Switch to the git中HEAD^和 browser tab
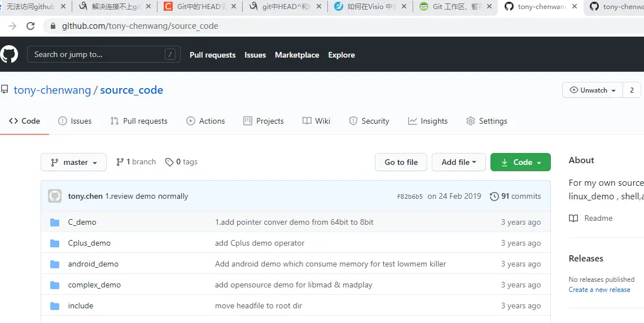Viewport: 644px width, 323px height. point(286,7)
